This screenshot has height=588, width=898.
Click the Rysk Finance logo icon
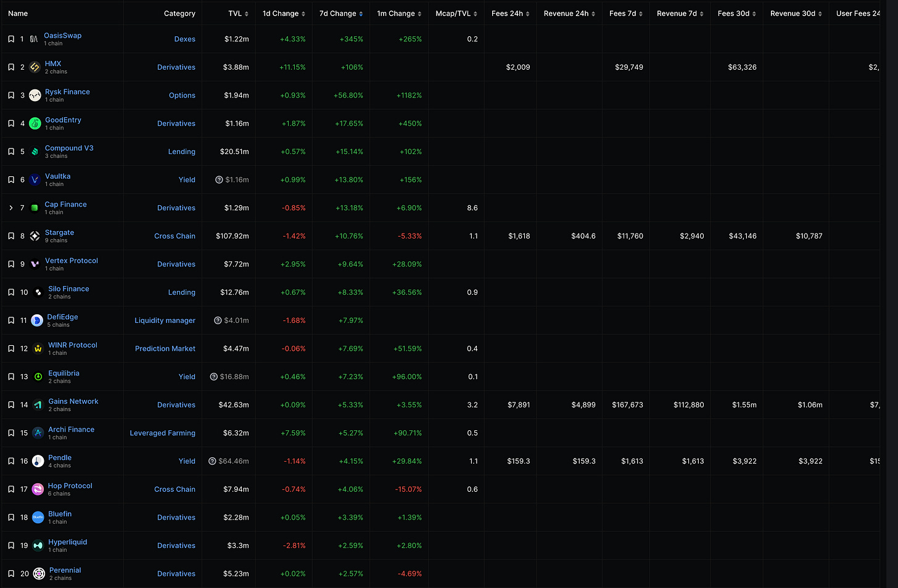coord(35,96)
